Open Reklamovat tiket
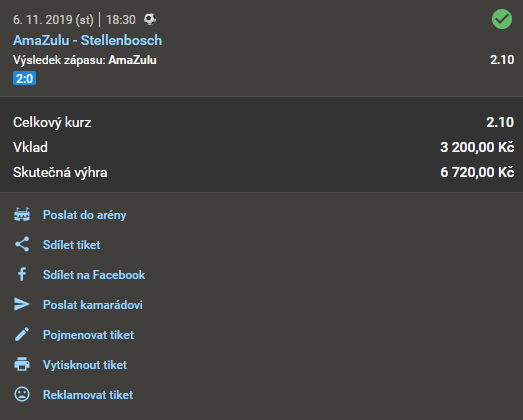Viewport: 523px width, 420px height. pyautogui.click(x=88, y=395)
